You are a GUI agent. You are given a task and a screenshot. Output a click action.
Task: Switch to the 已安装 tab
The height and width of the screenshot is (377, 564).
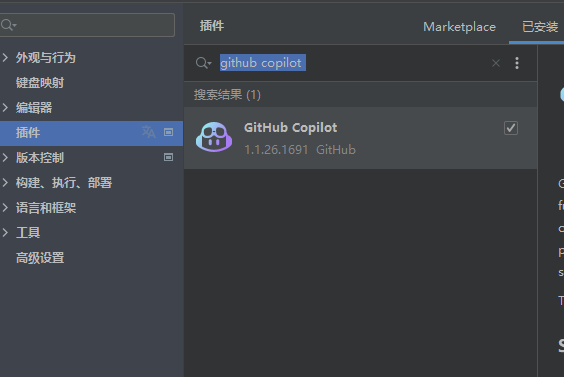click(x=540, y=27)
